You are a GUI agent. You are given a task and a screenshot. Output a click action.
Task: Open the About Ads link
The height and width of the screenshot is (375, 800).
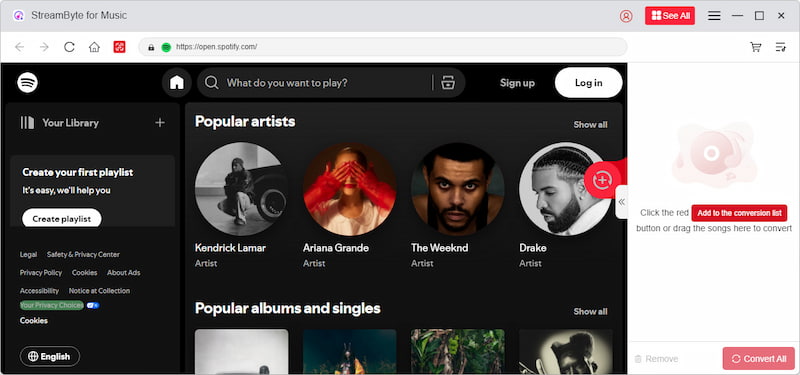pos(123,272)
